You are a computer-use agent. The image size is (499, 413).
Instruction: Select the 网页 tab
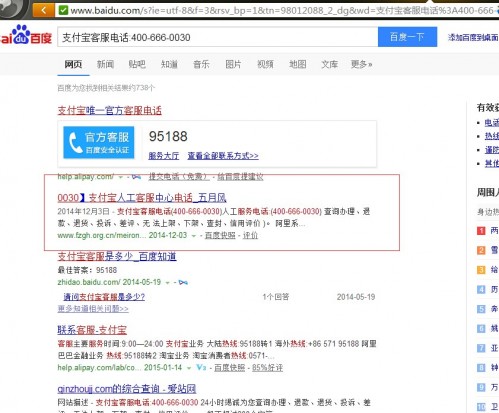point(73,64)
